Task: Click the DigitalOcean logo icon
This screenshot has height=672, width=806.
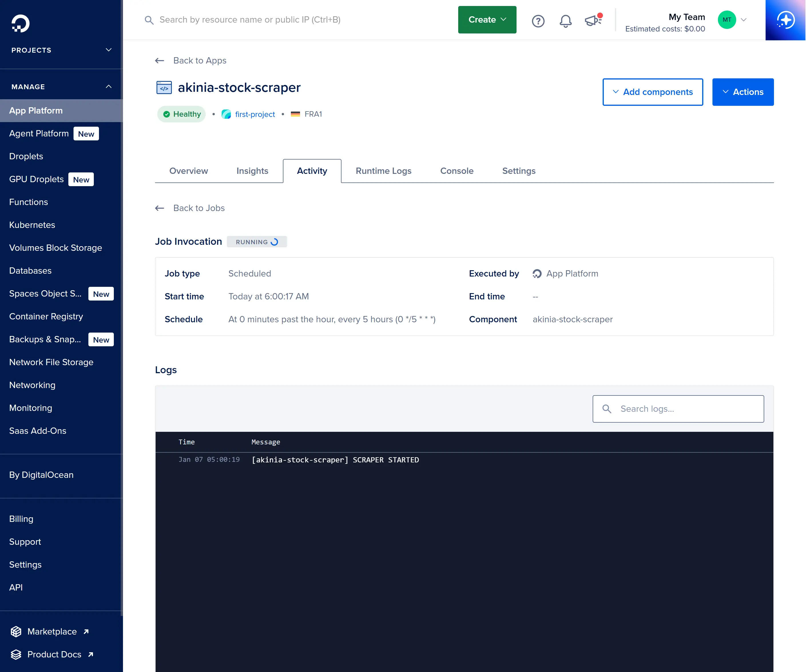Action: 20,23
